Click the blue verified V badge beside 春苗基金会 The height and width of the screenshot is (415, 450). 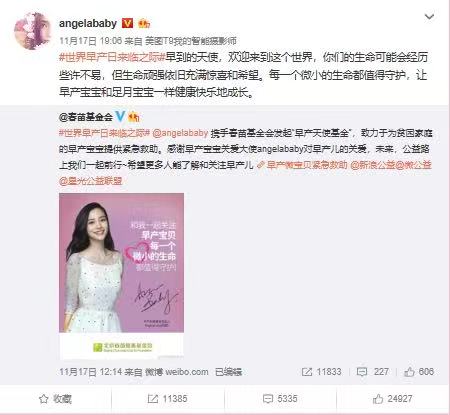pyautogui.click(x=120, y=116)
